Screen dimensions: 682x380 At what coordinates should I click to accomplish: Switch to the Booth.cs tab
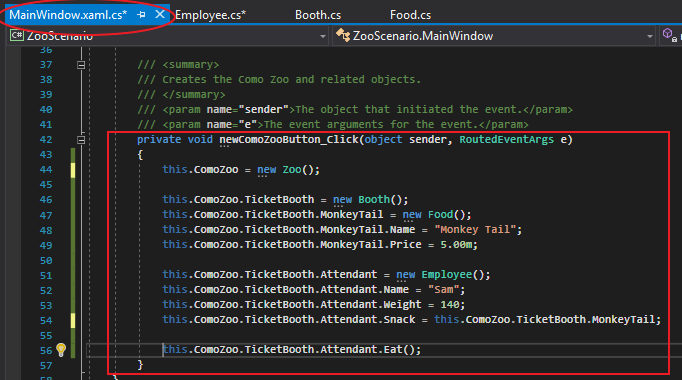(318, 15)
